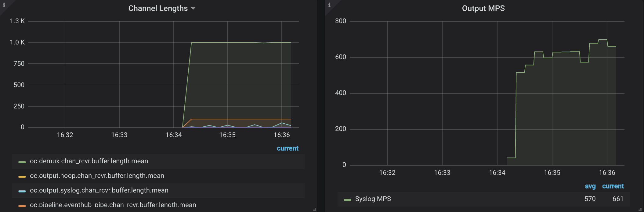Sort Channel Lengths legend by current

[x=288, y=148]
